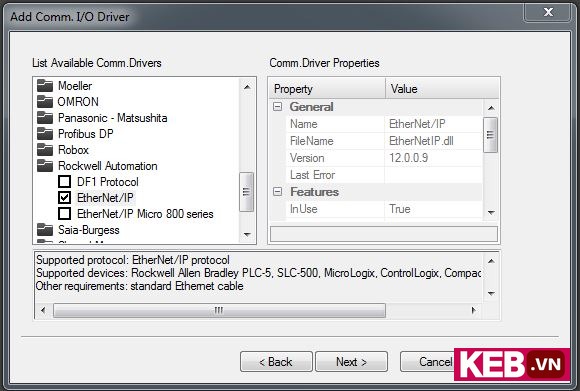580x391 pixels.
Task: Tick the EtherNet/IP Micro 800 series checkbox
Action: (64, 213)
